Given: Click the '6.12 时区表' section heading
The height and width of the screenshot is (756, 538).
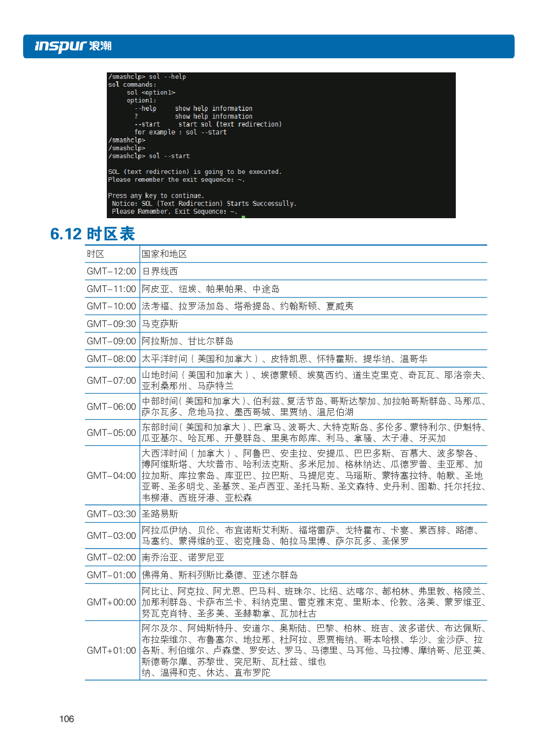Looking at the screenshot, I should (93, 234).
